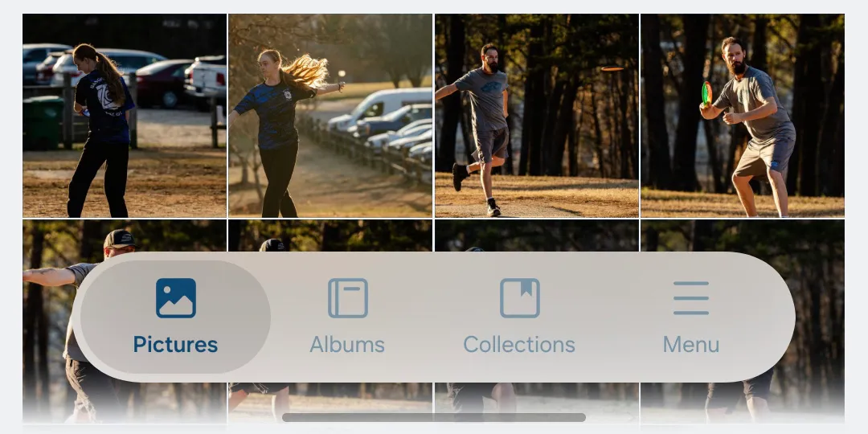Open the obscured photo below the bearded man
Viewport: 868px width, 434px height.
pyautogui.click(x=742, y=236)
